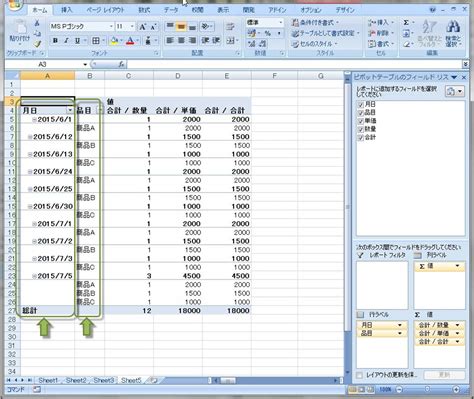Open the font size dropdown
The width and height of the screenshot is (474, 399).
[132, 26]
